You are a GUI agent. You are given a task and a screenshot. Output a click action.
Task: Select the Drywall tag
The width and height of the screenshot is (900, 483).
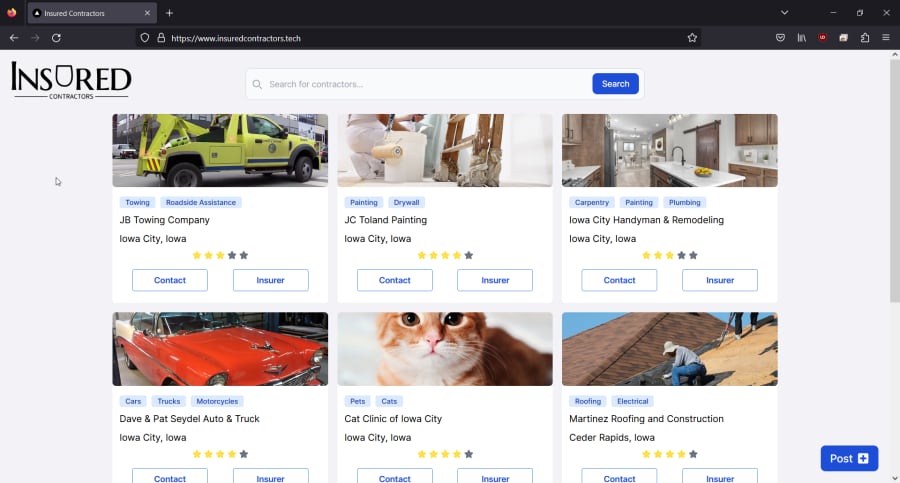coord(406,202)
